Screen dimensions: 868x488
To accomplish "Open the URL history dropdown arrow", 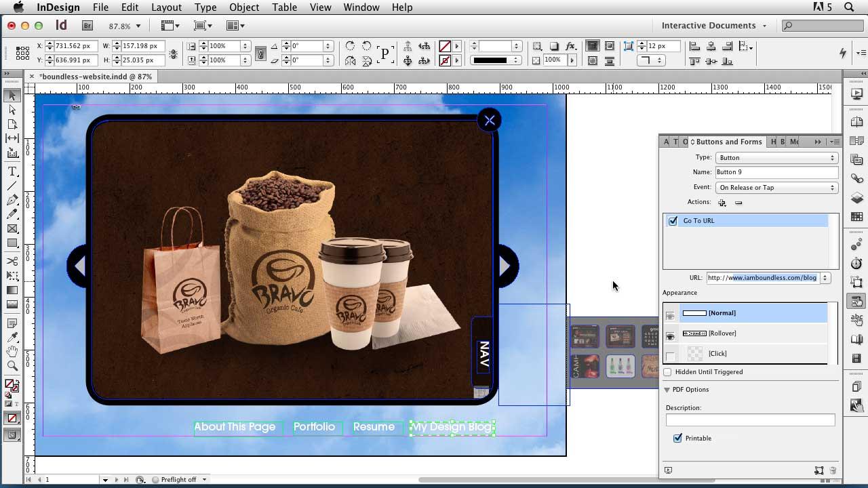I will [825, 278].
